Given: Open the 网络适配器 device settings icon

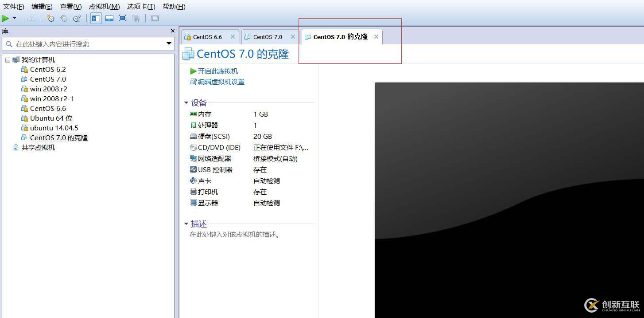Looking at the screenshot, I should (194, 158).
